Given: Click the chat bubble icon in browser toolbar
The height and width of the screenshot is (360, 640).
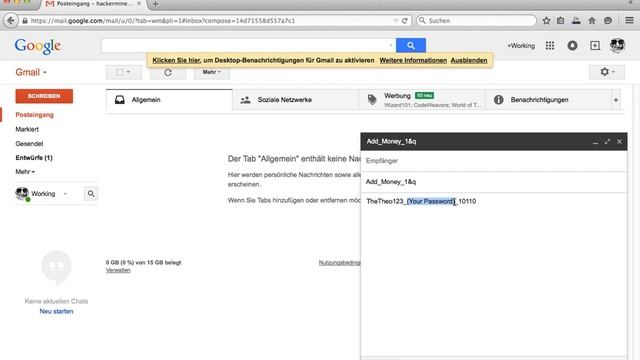Looking at the screenshot, I should (x=608, y=20).
